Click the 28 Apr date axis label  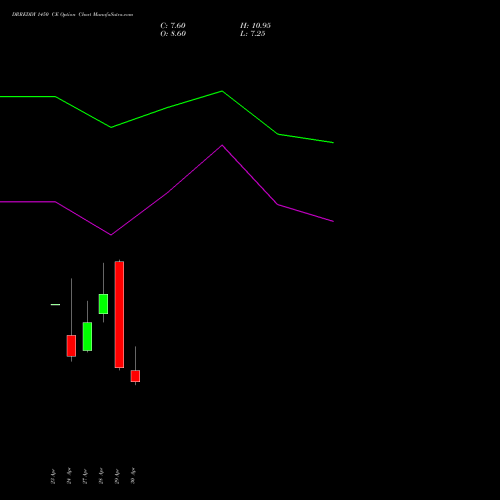[101, 476]
